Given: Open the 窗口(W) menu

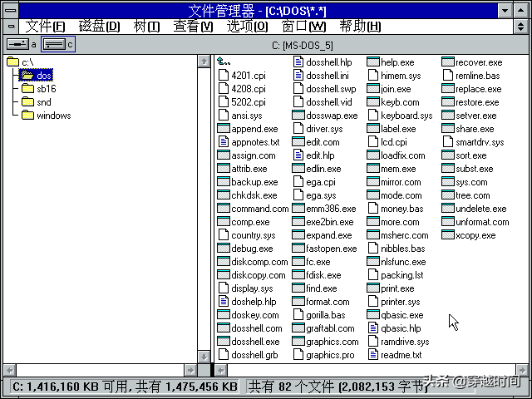Looking at the screenshot, I should [303, 26].
